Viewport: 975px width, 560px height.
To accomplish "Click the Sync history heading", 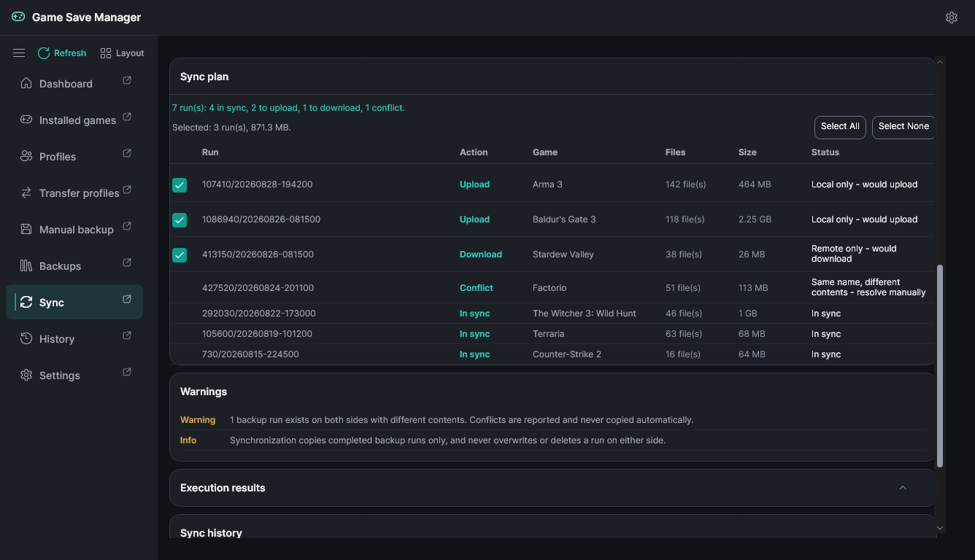I will click(211, 533).
